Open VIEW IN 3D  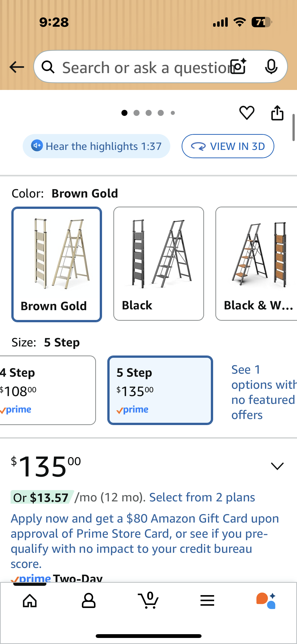point(228,146)
